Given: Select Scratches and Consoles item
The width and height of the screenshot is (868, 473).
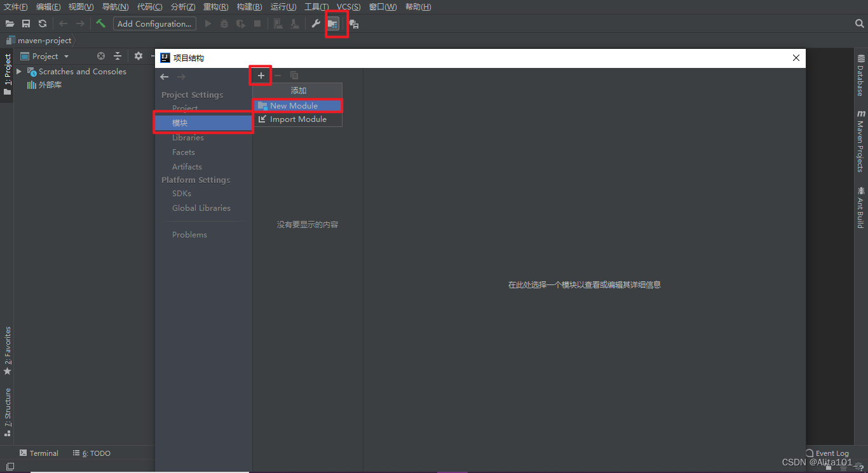Looking at the screenshot, I should 76,71.
